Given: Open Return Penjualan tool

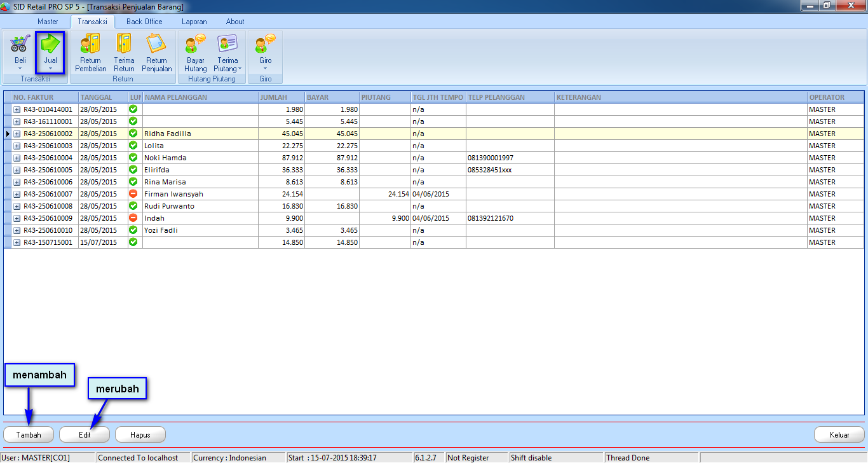Looking at the screenshot, I should (x=157, y=52).
